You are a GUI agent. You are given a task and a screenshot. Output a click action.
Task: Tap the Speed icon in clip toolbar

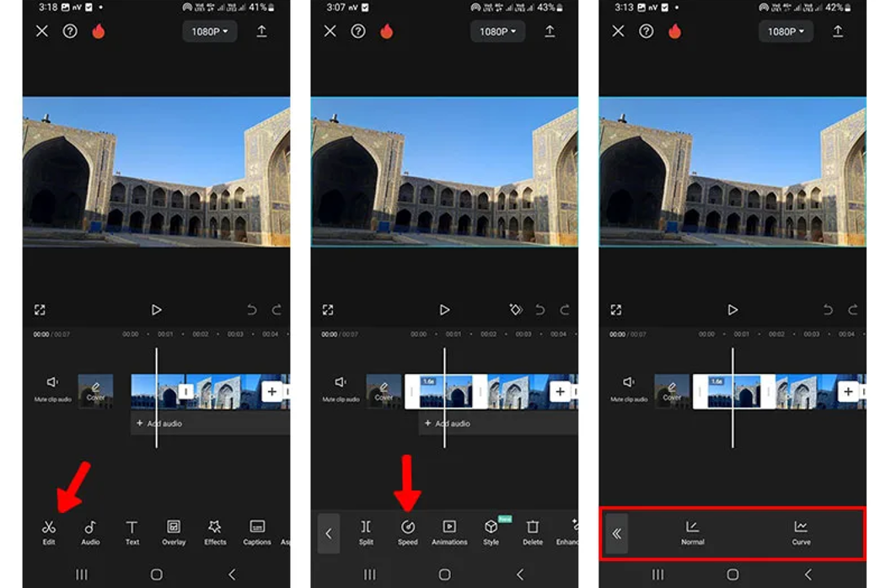(x=407, y=531)
